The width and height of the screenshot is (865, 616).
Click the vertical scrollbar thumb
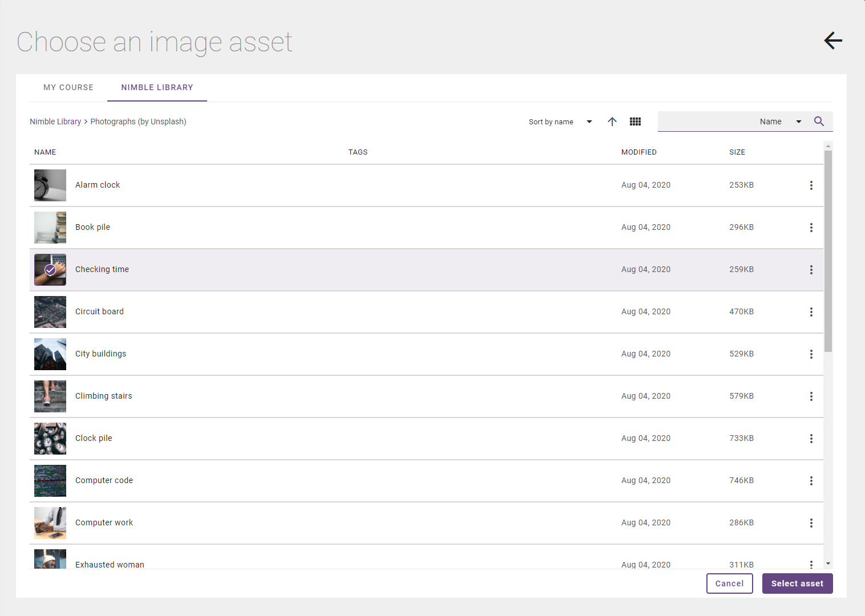click(x=828, y=251)
